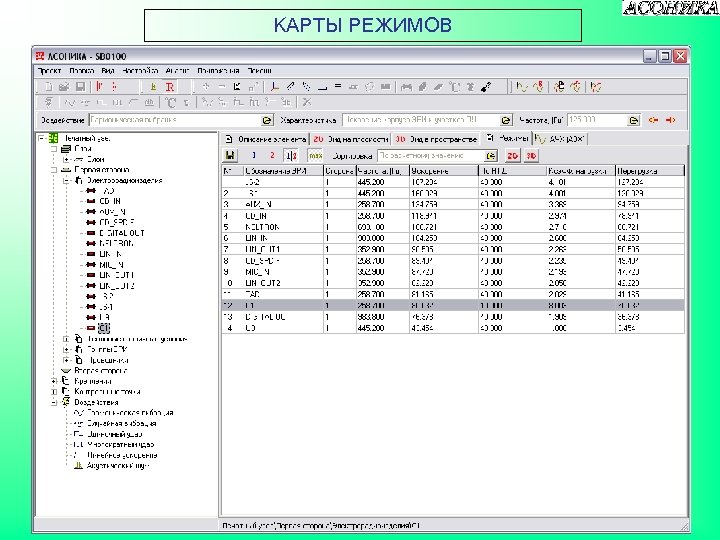Click the Частота value input field

pyautogui.click(x=597, y=120)
